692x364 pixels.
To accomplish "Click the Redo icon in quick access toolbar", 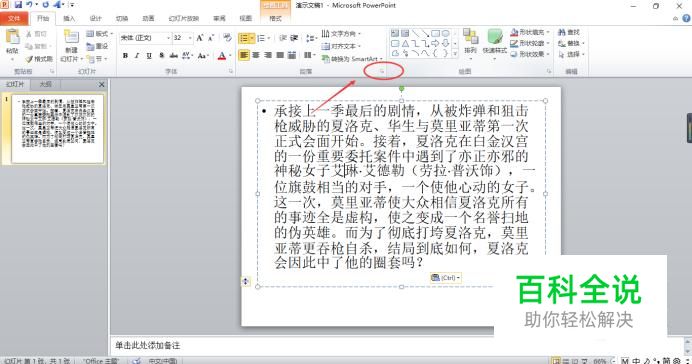I will tap(45, 5).
